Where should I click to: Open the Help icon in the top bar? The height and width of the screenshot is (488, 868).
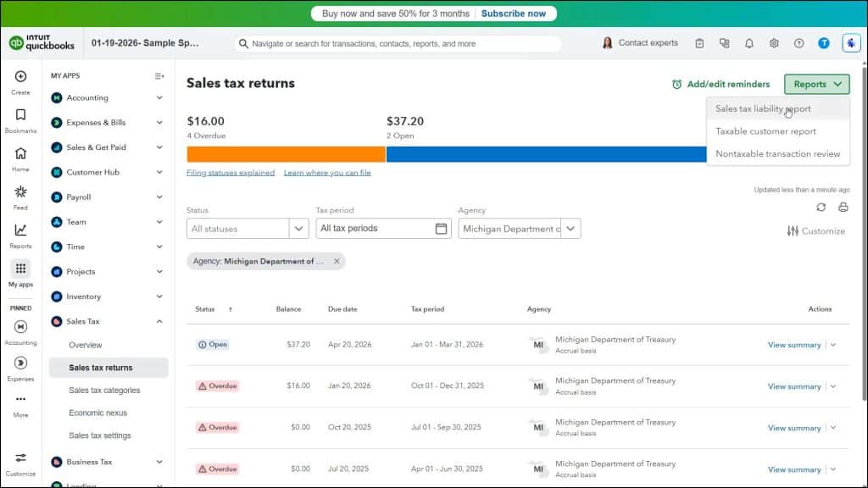[x=798, y=42]
